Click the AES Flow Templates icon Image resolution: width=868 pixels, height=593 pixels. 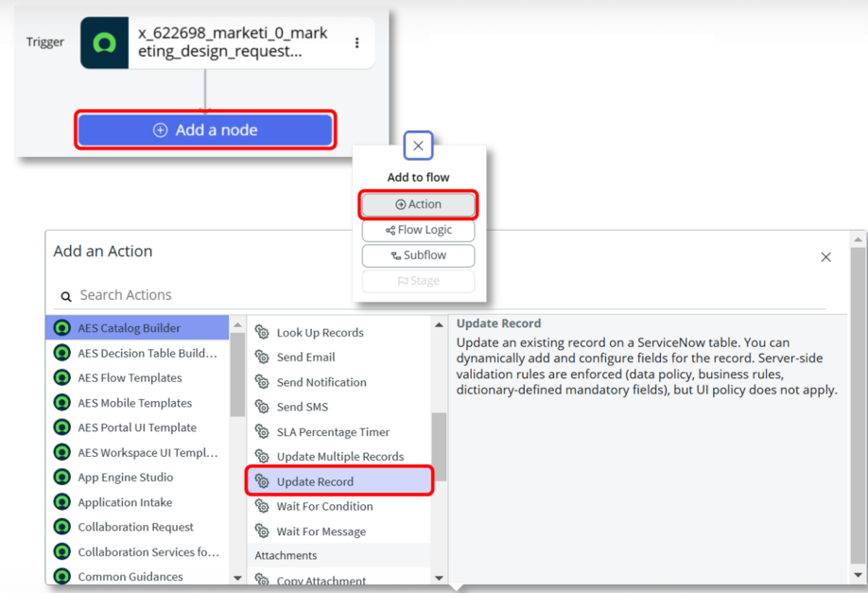pyautogui.click(x=62, y=377)
